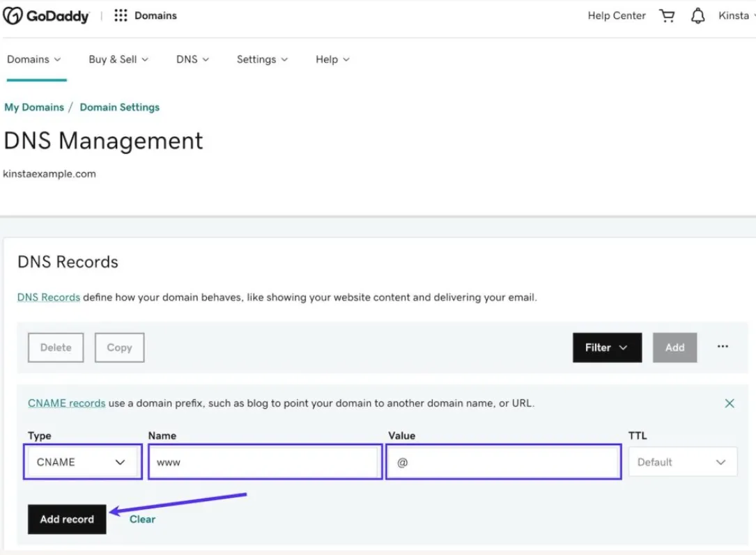
Task: Expand the Domains nav menu
Action: [x=33, y=59]
